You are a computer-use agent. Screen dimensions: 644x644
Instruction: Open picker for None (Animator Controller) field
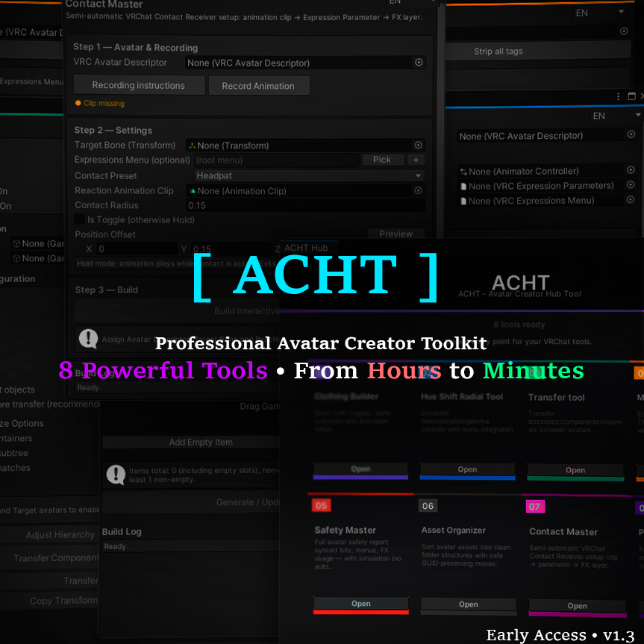tap(631, 170)
